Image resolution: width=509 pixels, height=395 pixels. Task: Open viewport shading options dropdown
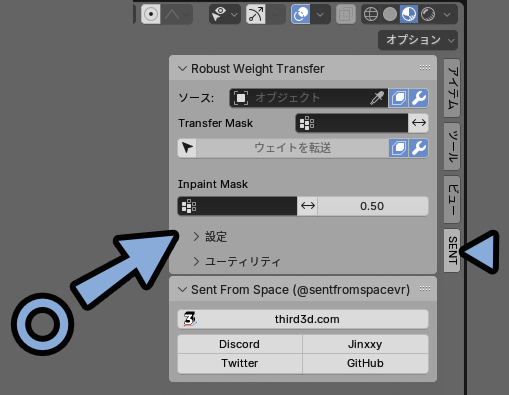tap(447, 14)
